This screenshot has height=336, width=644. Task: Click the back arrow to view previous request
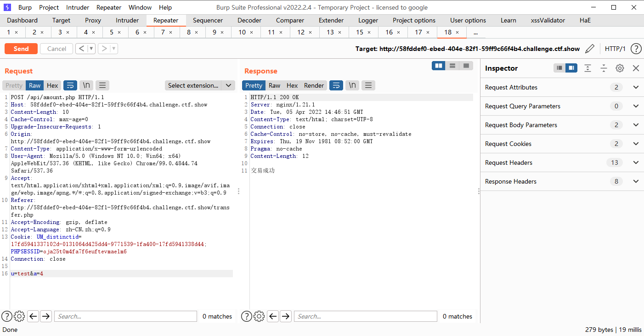click(82, 48)
